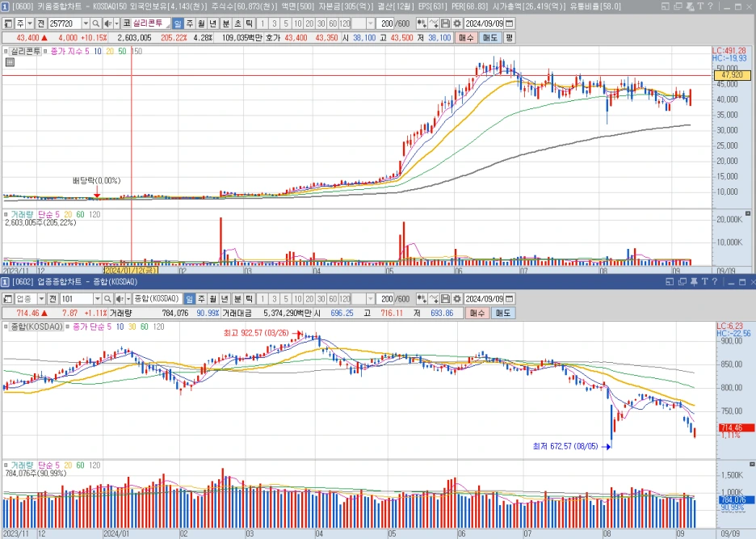Click the 전 button in the 0600 toolbar
This screenshot has width=756, height=539.
[41, 23]
